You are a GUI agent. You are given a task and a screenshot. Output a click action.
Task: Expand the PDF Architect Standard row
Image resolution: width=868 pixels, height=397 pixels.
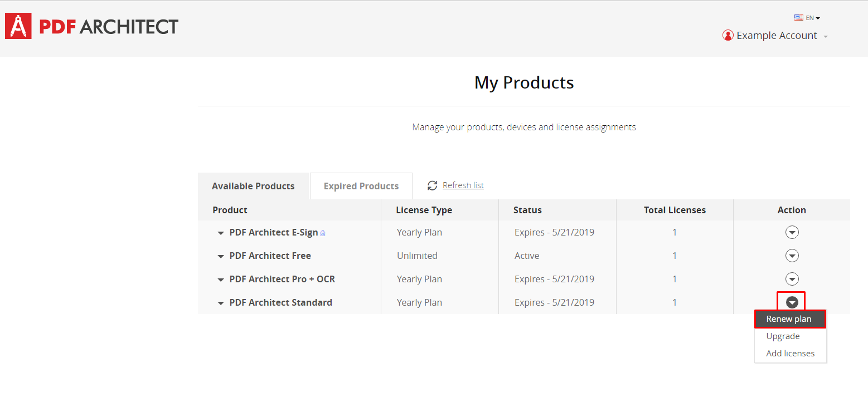pyautogui.click(x=221, y=303)
